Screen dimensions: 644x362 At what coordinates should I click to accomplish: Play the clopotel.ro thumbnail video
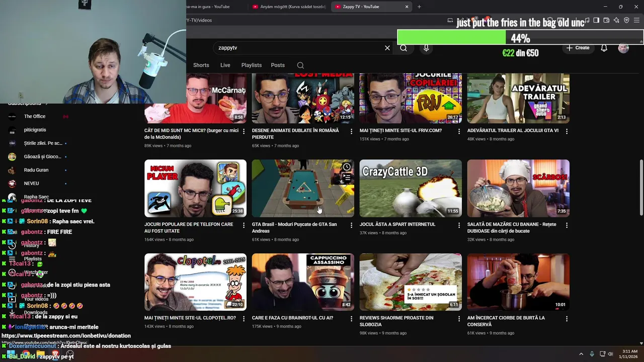pos(196,282)
